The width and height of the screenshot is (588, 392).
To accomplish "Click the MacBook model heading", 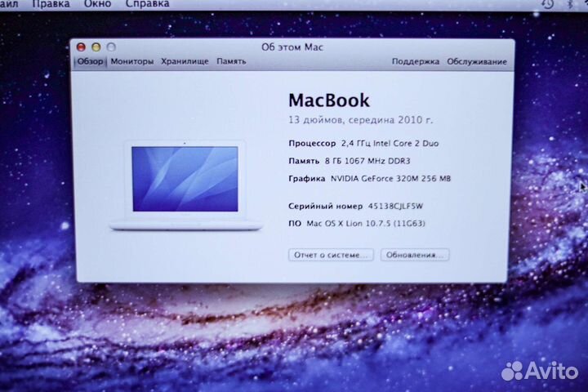I will (x=329, y=100).
